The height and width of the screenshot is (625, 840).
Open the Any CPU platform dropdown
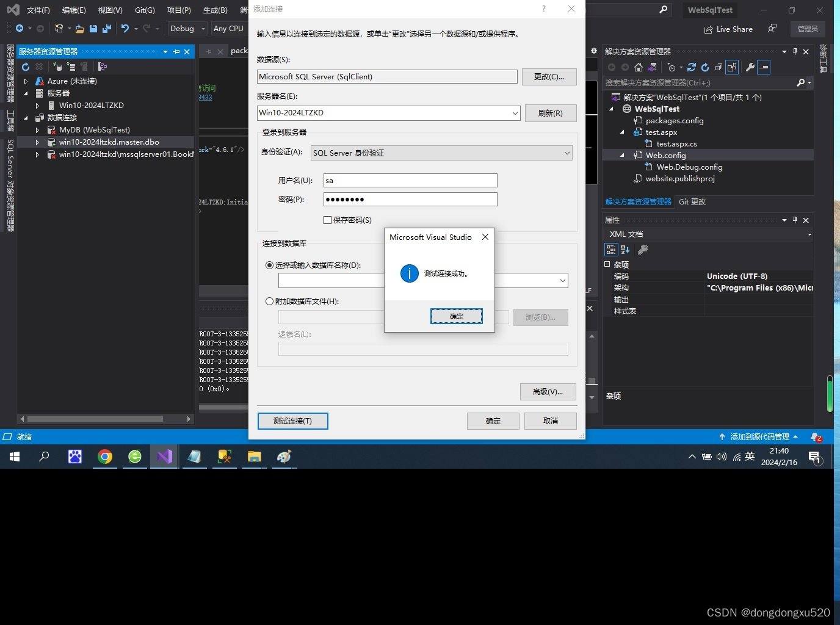(228, 29)
